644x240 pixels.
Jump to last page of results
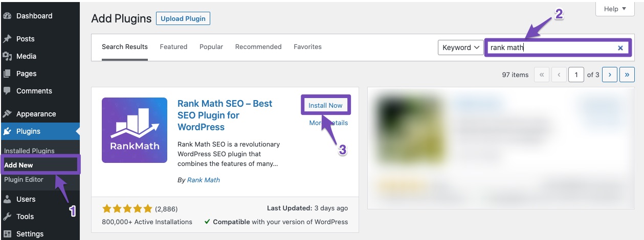point(627,75)
